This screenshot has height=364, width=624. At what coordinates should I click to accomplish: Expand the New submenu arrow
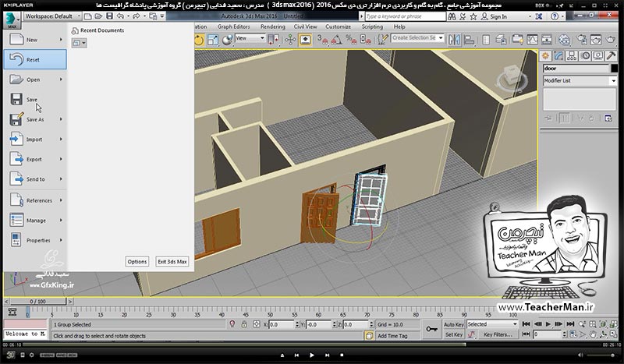[x=61, y=40]
